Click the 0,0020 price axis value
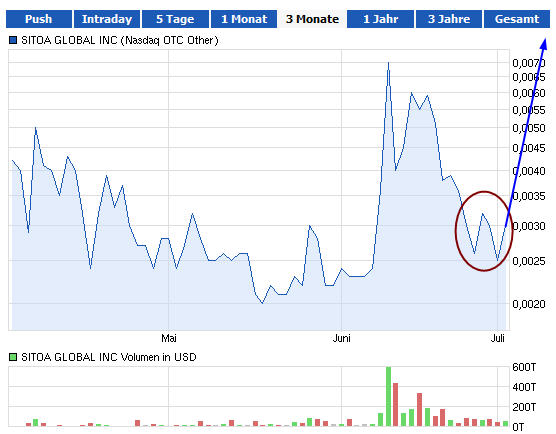 [x=529, y=304]
